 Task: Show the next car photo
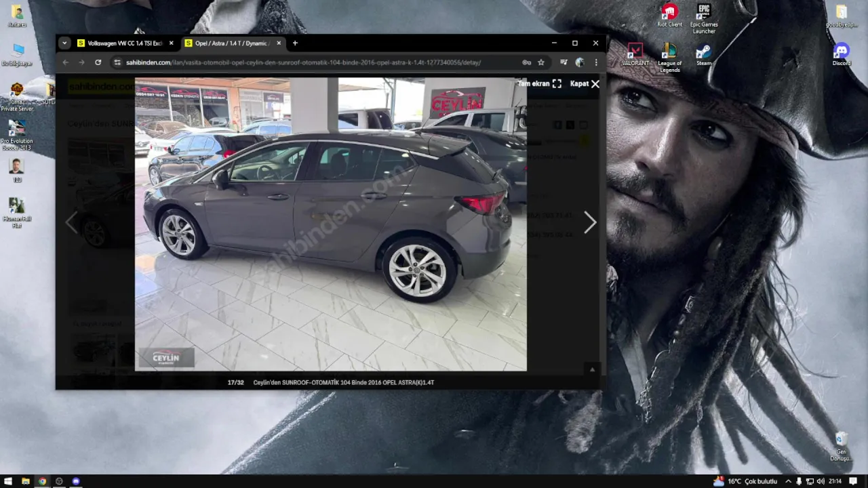pyautogui.click(x=590, y=222)
